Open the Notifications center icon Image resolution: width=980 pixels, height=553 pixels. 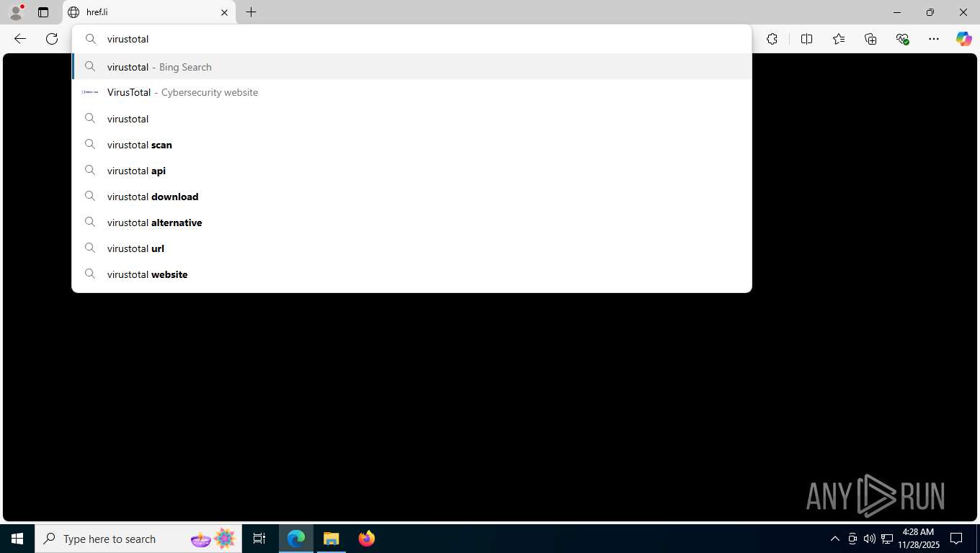click(956, 539)
